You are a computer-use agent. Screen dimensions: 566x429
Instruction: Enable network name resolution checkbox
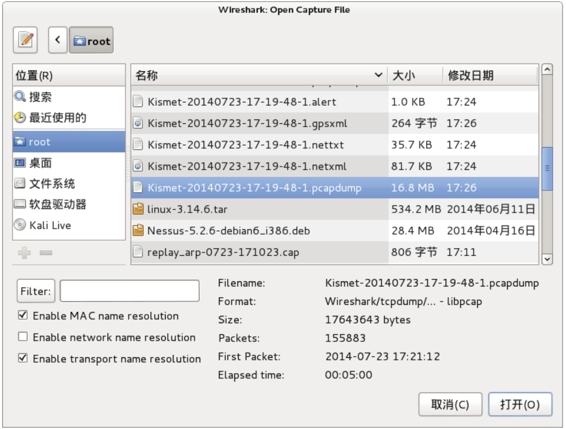23,337
